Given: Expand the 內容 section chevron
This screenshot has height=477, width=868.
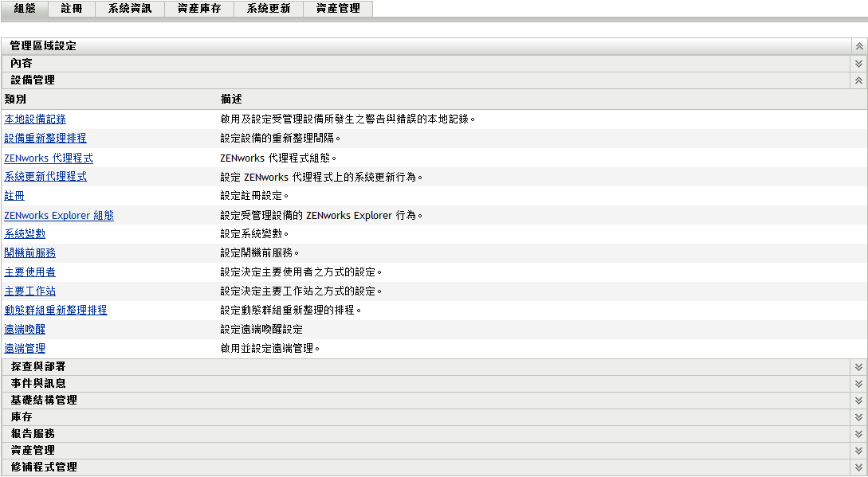Looking at the screenshot, I should point(858,62).
